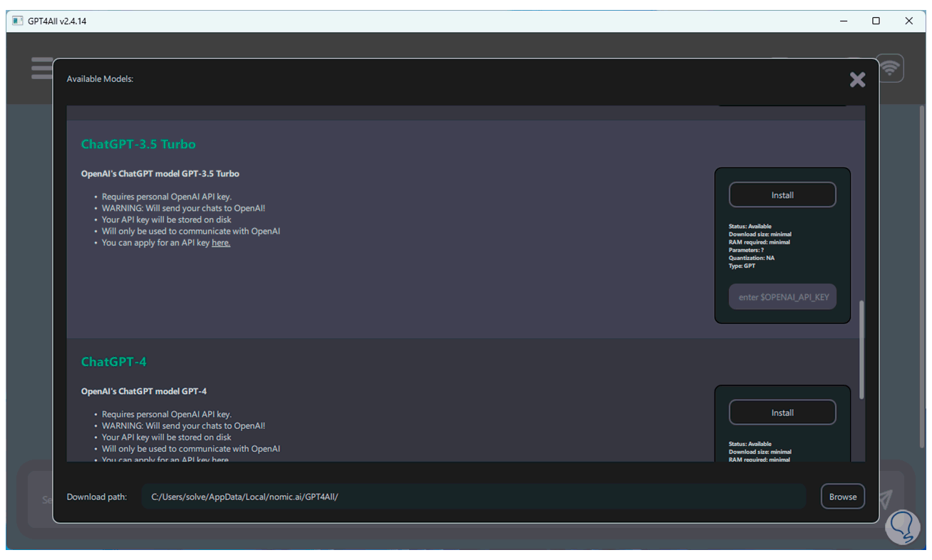Open the API key 'here.' link under ChatGPT-3.5 Turbo
This screenshot has height=560, width=932.
coord(221,243)
